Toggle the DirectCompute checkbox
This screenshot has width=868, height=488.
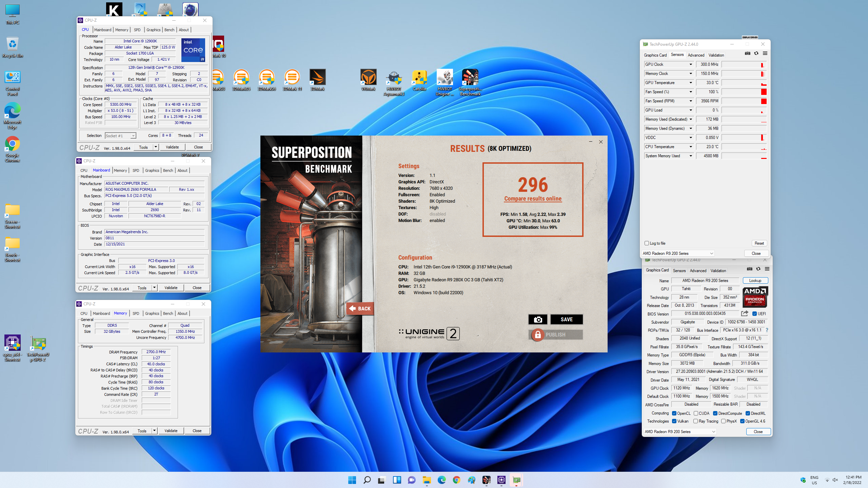[715, 413]
